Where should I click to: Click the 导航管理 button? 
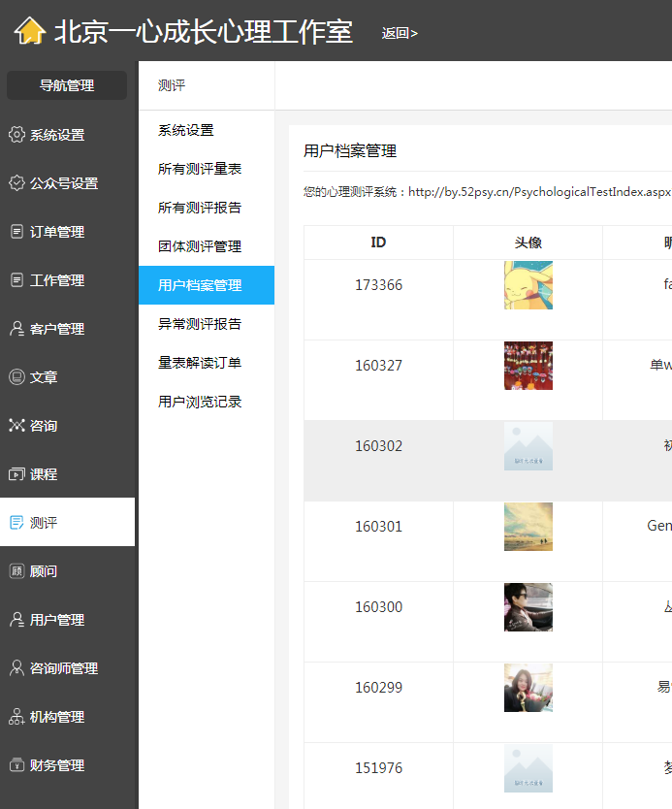[x=67, y=85]
